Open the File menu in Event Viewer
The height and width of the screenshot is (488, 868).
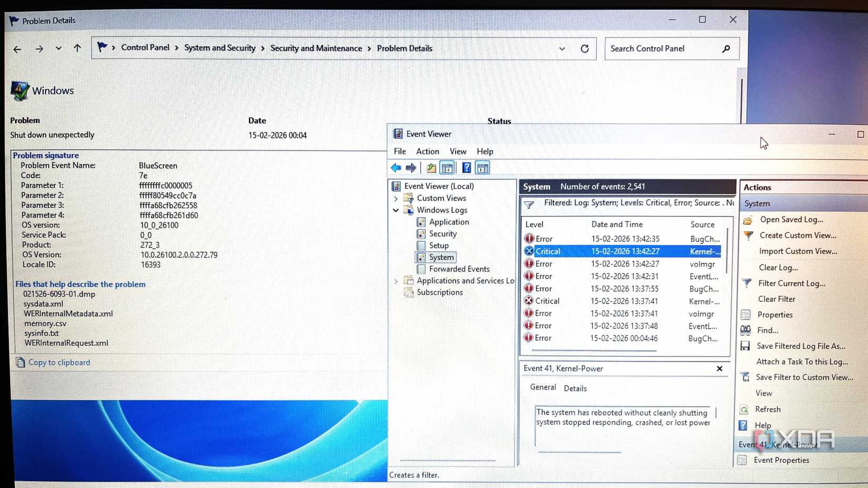pos(400,151)
